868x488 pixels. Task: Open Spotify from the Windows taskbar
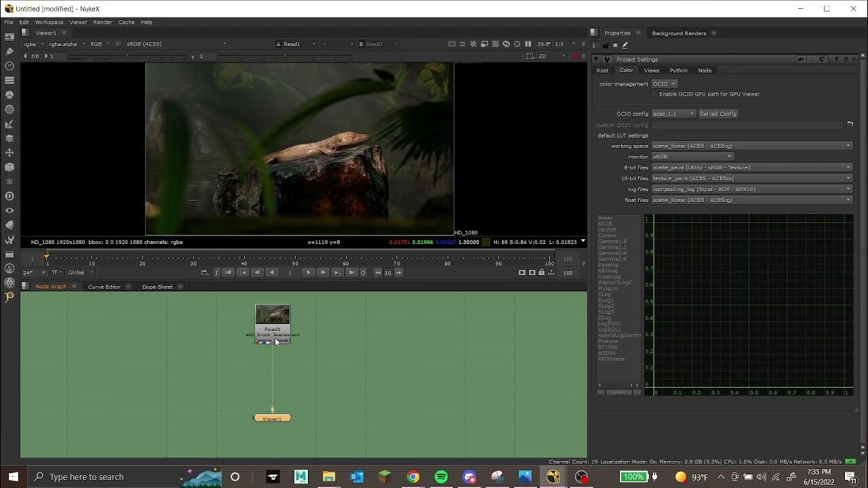tap(441, 476)
